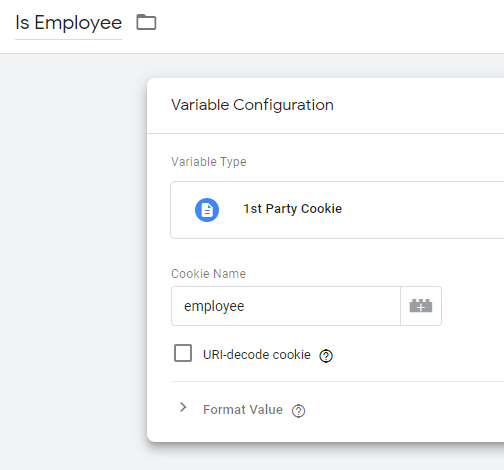504x470 pixels.
Task: Expand the Format Value chevron
Action: [x=183, y=407]
